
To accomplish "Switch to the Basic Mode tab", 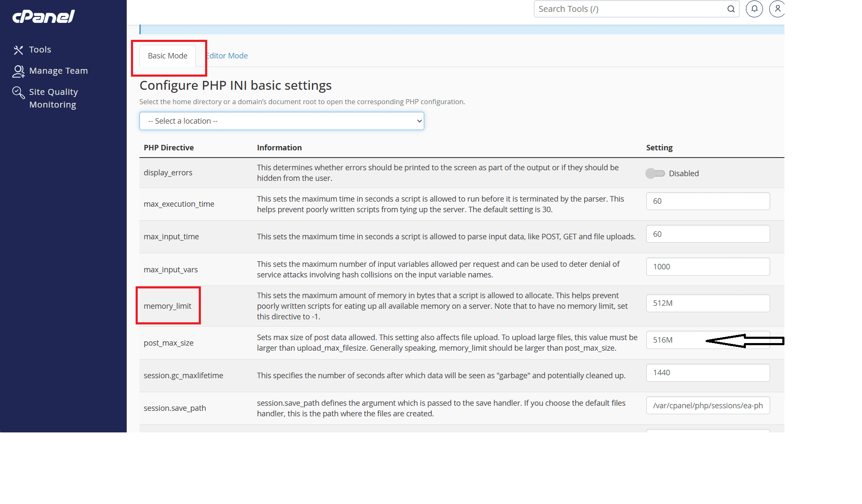I will pyautogui.click(x=167, y=56).
